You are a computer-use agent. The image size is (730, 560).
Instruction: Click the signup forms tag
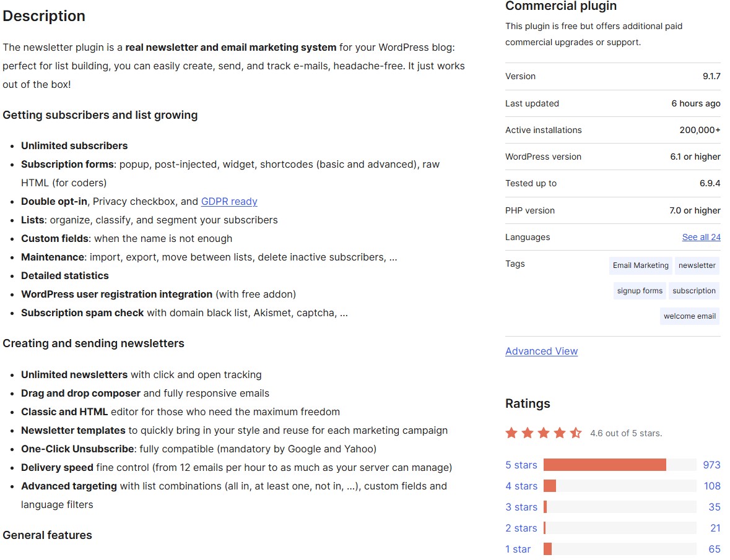pyautogui.click(x=639, y=290)
